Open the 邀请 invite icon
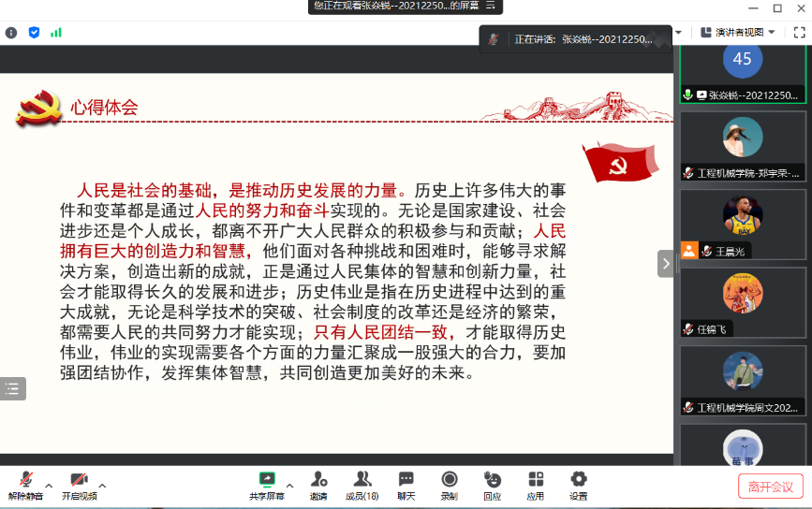The height and width of the screenshot is (509, 812). (318, 483)
